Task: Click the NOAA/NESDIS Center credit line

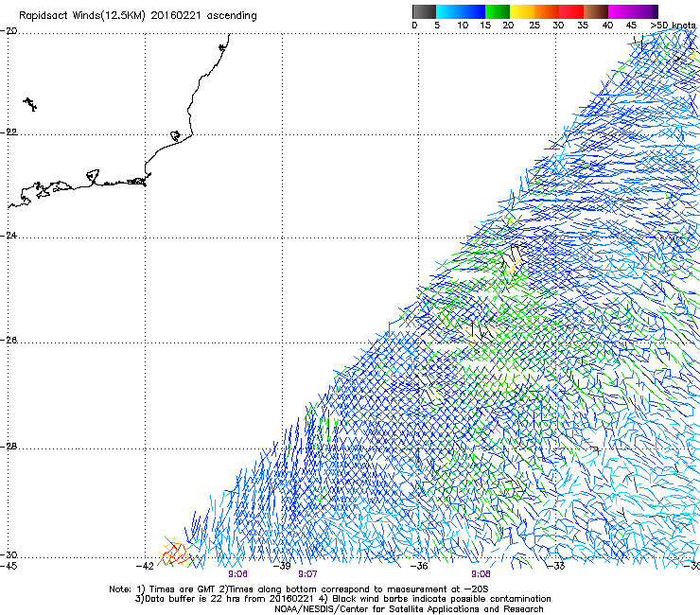Action: pos(409,609)
